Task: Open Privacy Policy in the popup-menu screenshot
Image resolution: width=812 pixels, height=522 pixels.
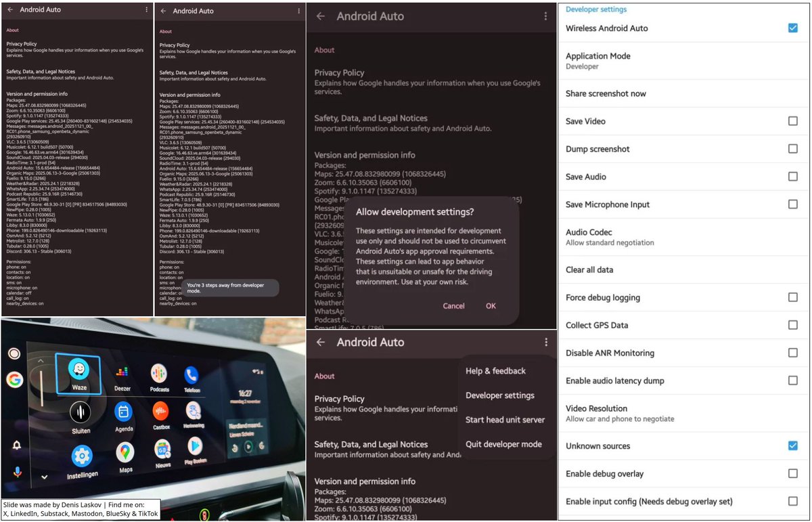Action: coord(386,408)
